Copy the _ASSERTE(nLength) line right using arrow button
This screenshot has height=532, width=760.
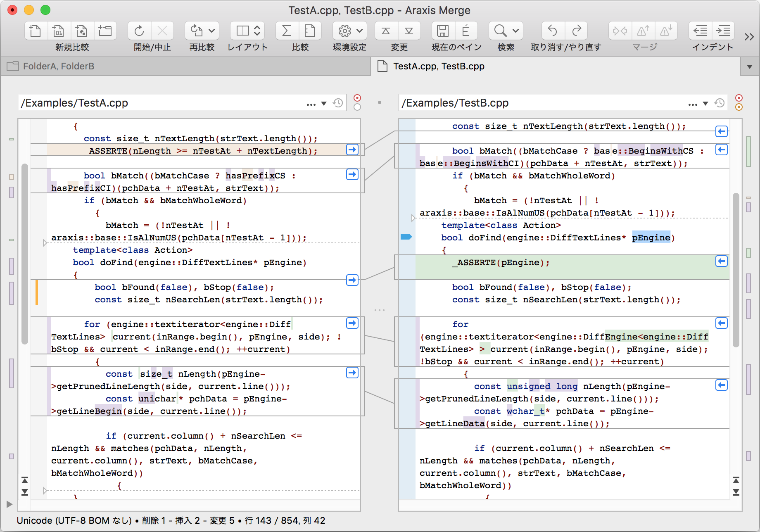click(352, 150)
